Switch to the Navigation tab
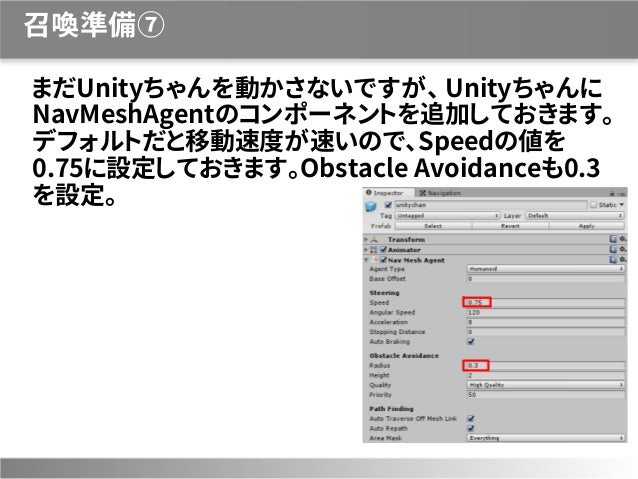 click(440, 193)
